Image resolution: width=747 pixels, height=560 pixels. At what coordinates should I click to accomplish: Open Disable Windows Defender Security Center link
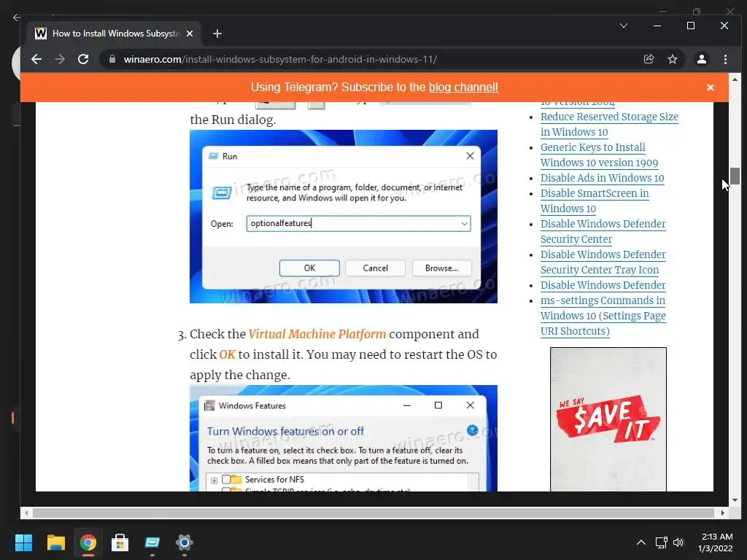[x=603, y=231]
